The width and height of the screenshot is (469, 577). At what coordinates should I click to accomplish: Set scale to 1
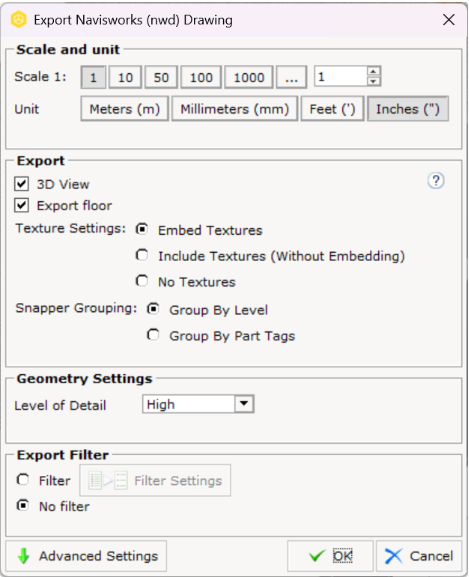click(93, 77)
